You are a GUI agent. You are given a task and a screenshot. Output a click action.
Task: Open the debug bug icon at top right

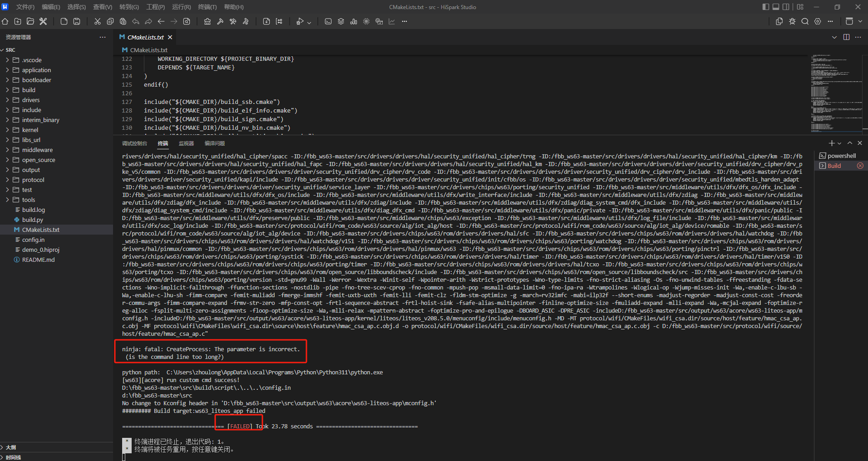coord(792,21)
